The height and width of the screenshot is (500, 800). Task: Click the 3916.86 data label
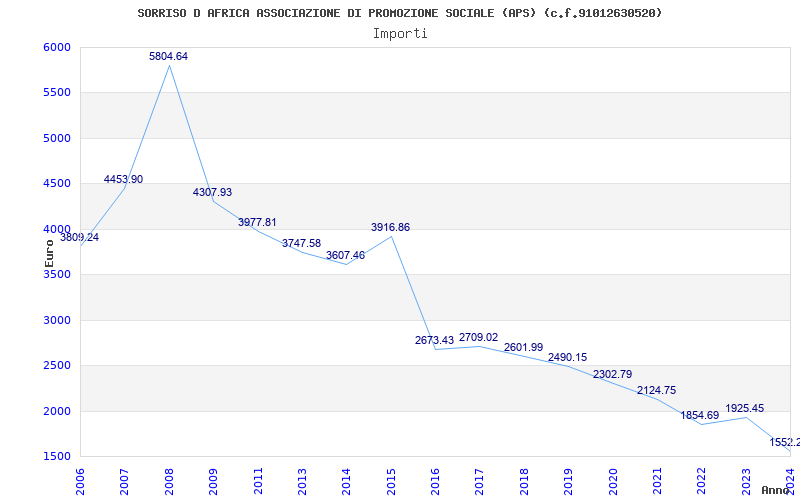pos(390,228)
